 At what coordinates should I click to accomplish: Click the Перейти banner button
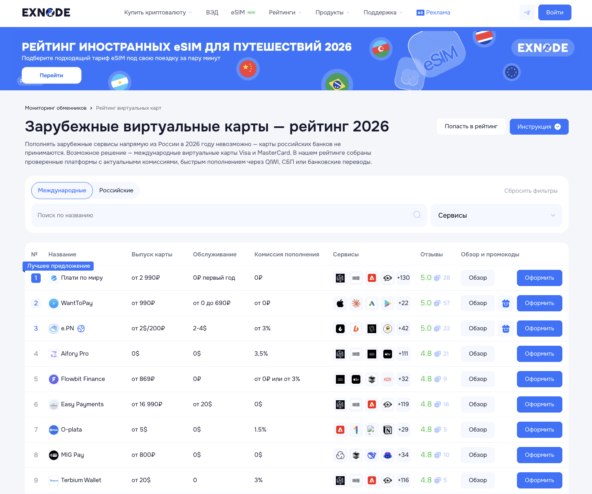51,76
